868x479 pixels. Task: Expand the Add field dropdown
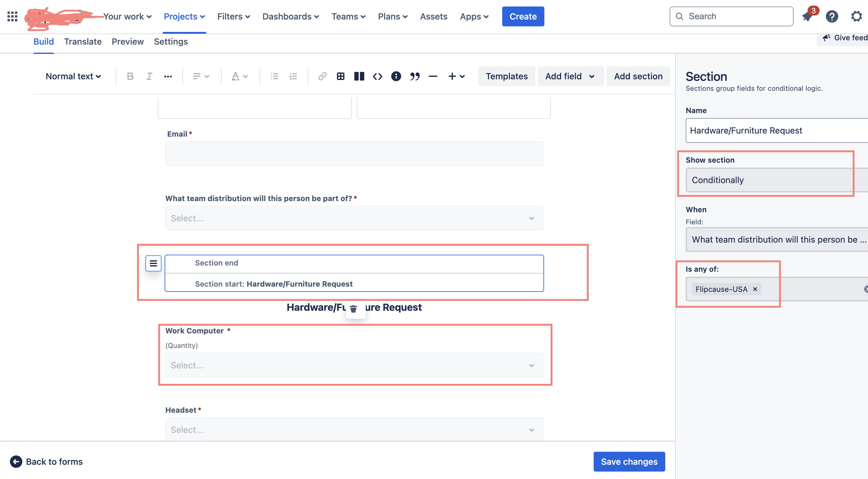(570, 77)
